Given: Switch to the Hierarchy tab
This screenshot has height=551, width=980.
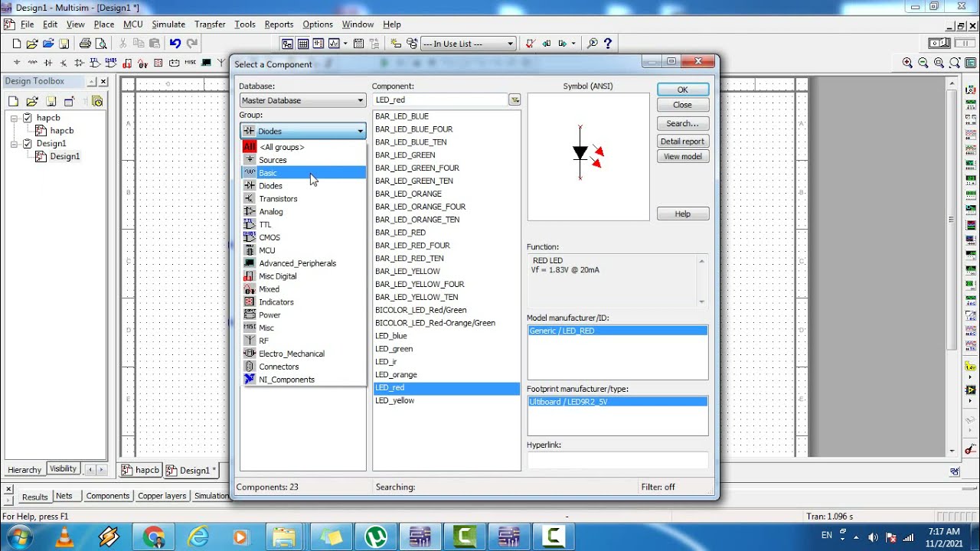Looking at the screenshot, I should point(24,470).
